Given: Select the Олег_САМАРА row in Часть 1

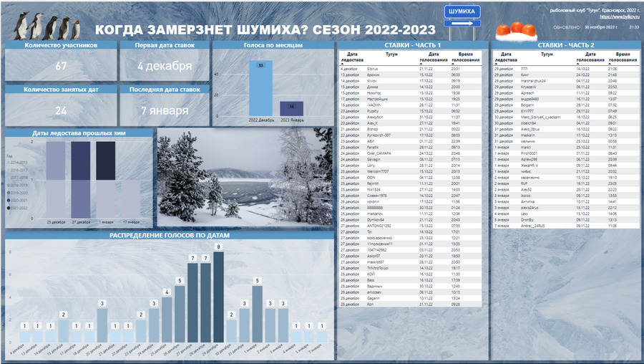Looking at the screenshot, I should [x=410, y=153].
